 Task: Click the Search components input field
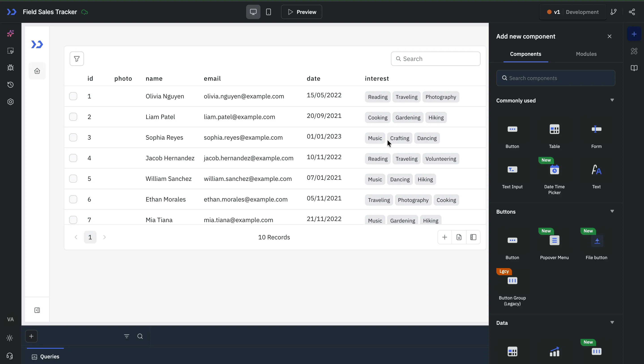(555, 78)
